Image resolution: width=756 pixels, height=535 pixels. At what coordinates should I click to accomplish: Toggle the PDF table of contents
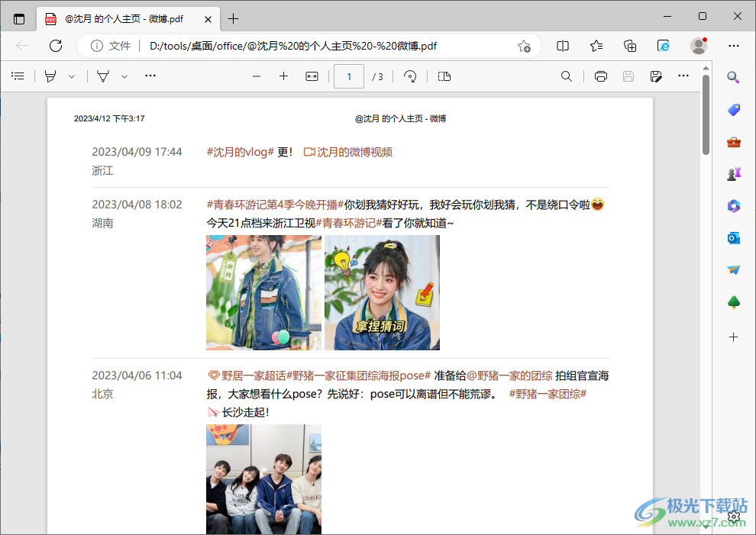pyautogui.click(x=18, y=76)
